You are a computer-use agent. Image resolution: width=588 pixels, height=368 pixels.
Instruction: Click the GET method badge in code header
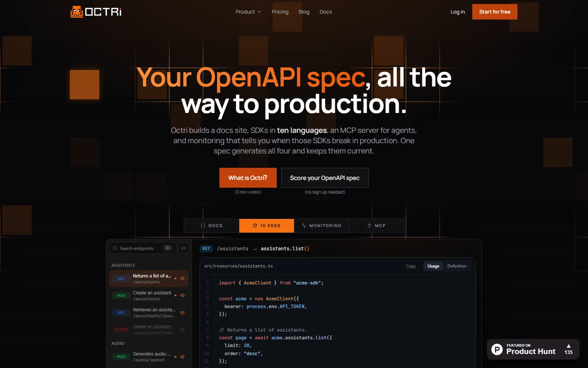click(x=206, y=249)
